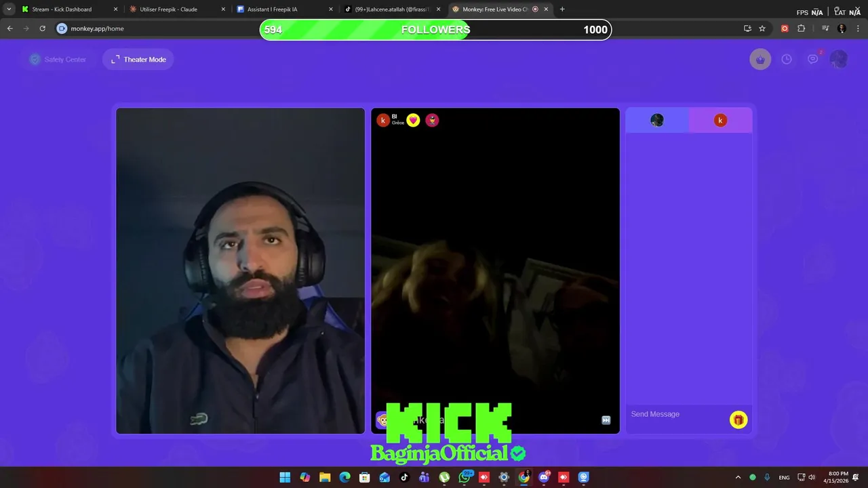Open Discord from the taskbar

544,477
